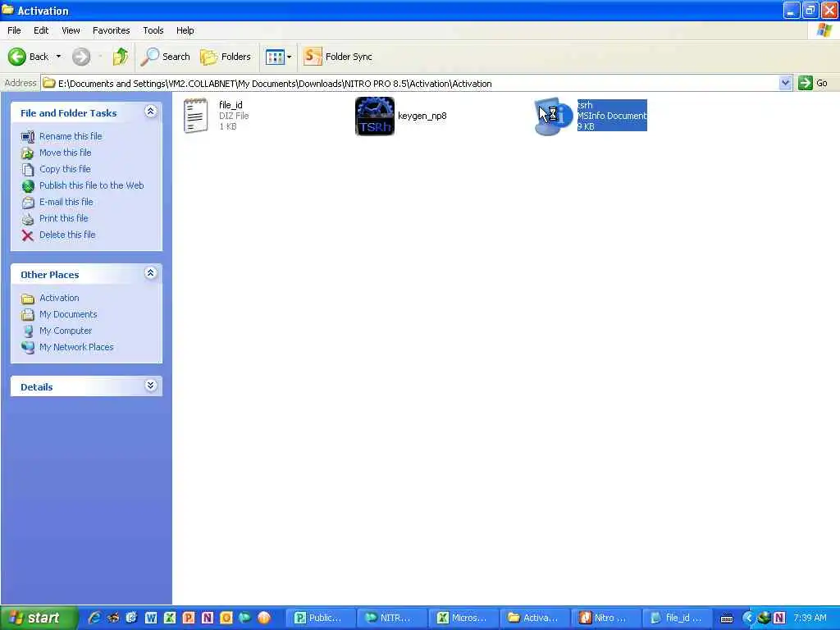
Task: Go to My Network Places
Action: tap(76, 347)
